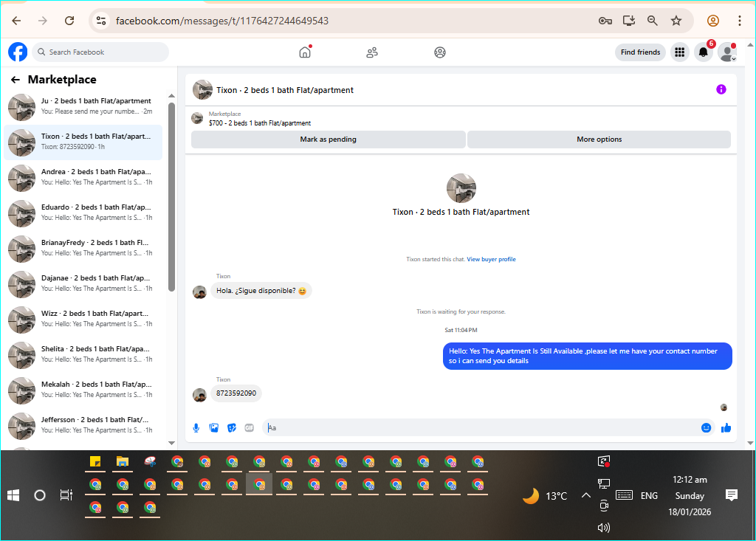Open Andrea's apartment conversation
This screenshot has width=756, height=541.
point(83,177)
